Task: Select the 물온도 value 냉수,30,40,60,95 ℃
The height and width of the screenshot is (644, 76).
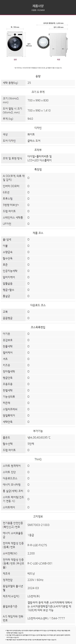Action: (39, 437)
